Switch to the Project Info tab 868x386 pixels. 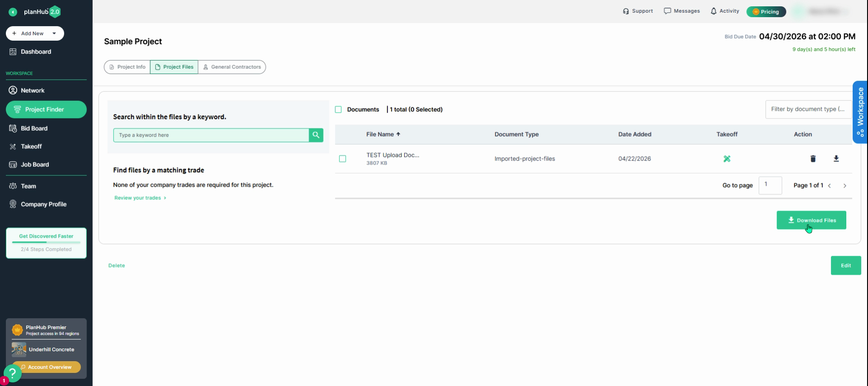[x=127, y=67]
